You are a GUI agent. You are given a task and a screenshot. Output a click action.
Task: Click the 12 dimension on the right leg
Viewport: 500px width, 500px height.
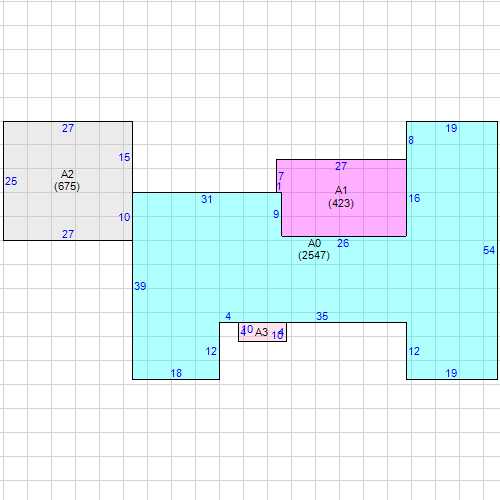(x=414, y=351)
